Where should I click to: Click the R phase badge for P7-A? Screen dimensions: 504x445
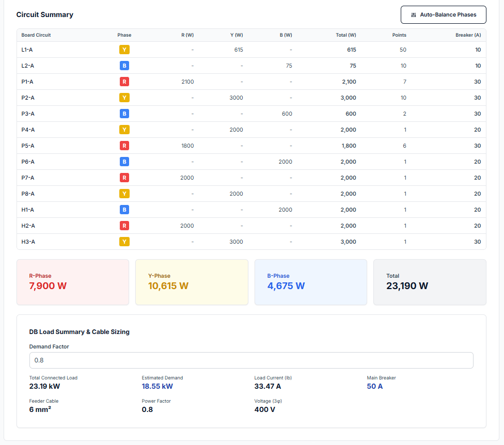pos(124,178)
